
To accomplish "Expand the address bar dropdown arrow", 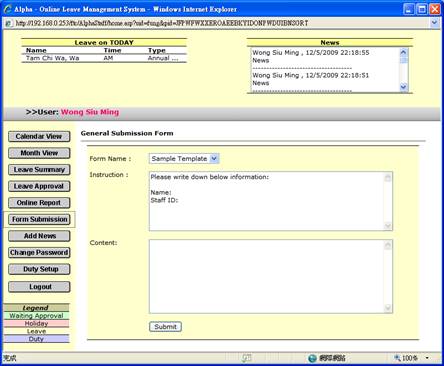I will pyautogui.click(x=434, y=23).
